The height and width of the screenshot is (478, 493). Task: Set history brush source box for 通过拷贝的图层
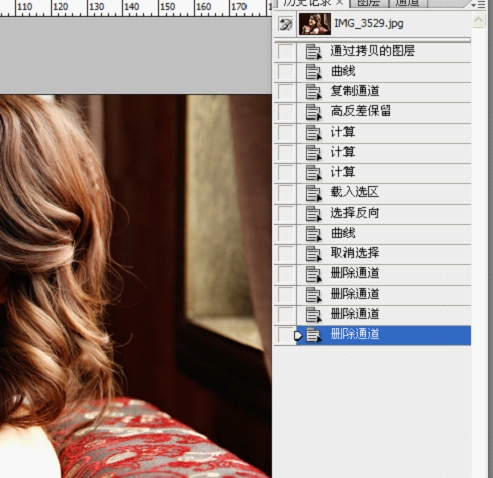286,52
